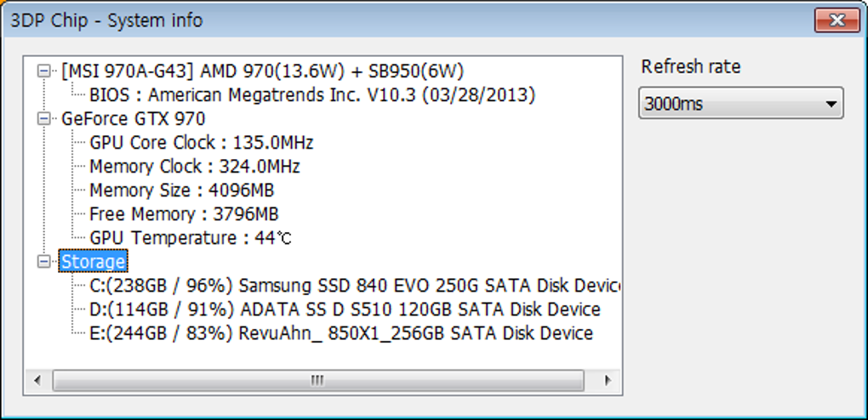Click the horizontal scrollbar left arrow

click(x=37, y=380)
